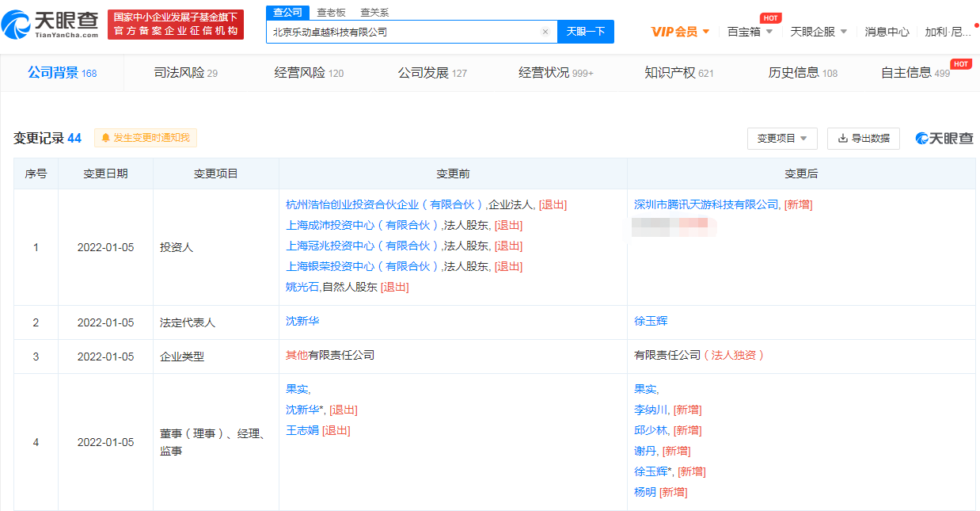Viewport: 980px width, 511px height.
Task: Open the TianYanCha logo homepage
Action: coord(51,25)
